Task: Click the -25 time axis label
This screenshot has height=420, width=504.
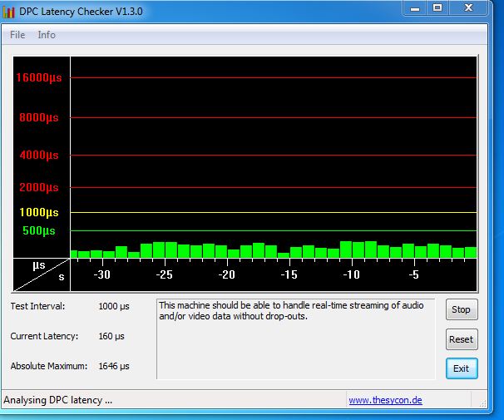Action: (x=164, y=274)
